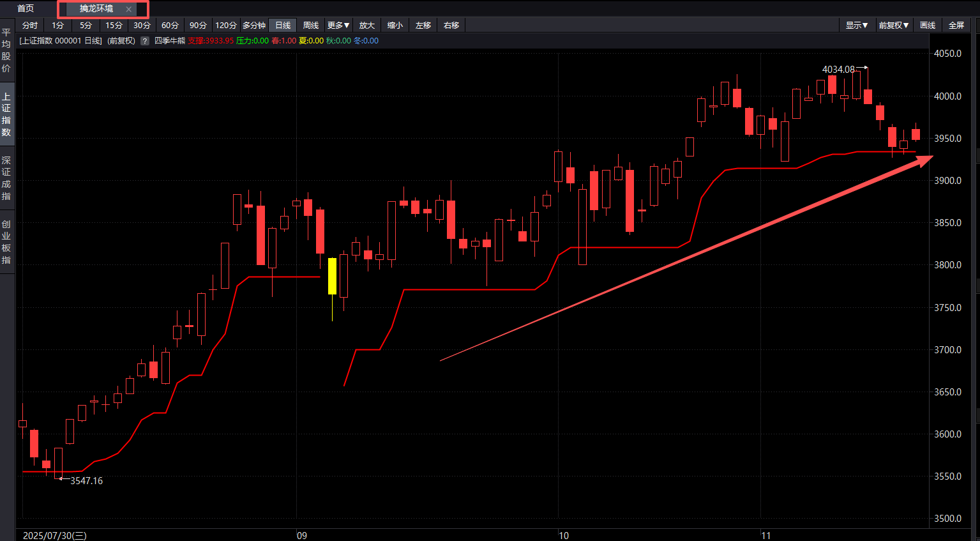Select the 擒龙环境 tab

96,9
